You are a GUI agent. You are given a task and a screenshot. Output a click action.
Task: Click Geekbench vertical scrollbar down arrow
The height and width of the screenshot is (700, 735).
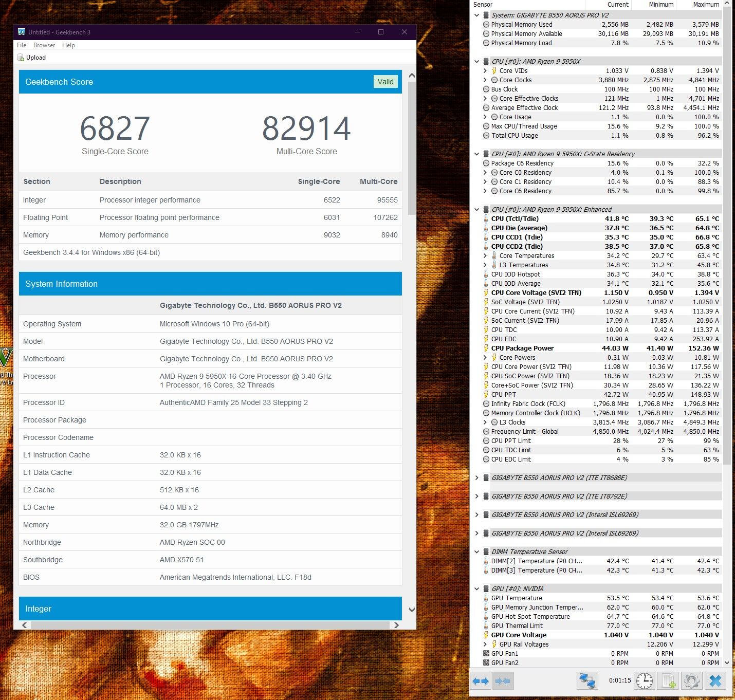click(412, 610)
